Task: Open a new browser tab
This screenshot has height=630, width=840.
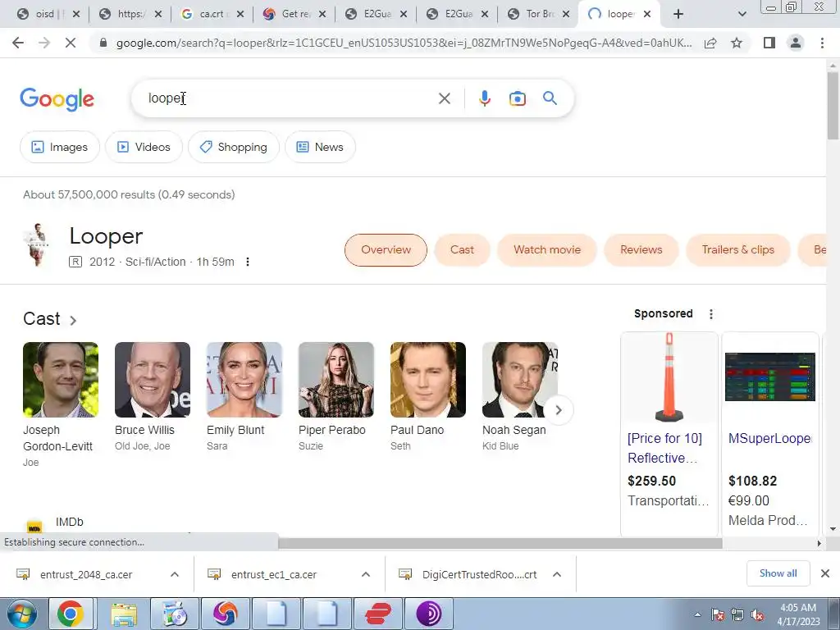Action: 678,15
